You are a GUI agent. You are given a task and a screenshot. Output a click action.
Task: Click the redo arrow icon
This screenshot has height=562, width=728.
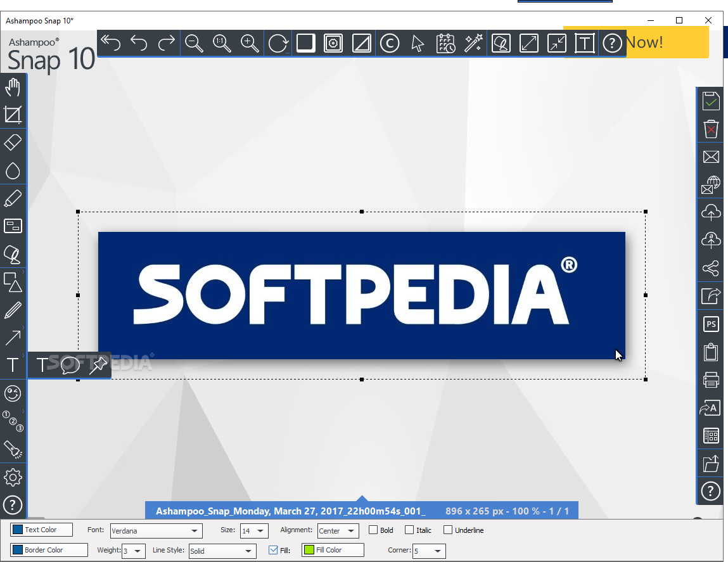coord(166,43)
